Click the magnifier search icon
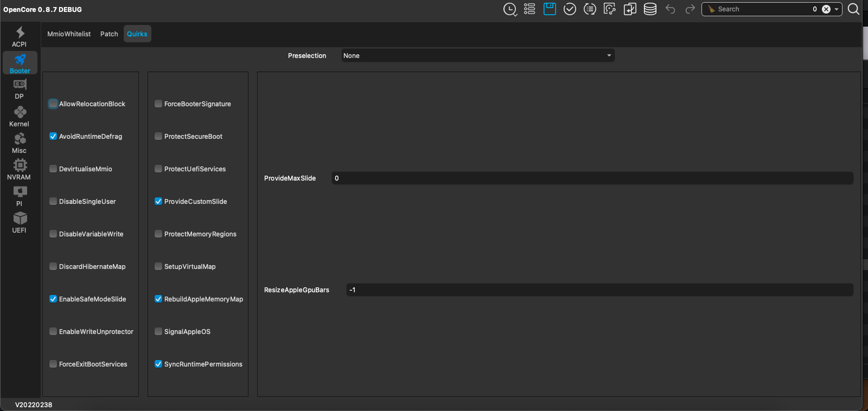The height and width of the screenshot is (411, 868). point(853,9)
